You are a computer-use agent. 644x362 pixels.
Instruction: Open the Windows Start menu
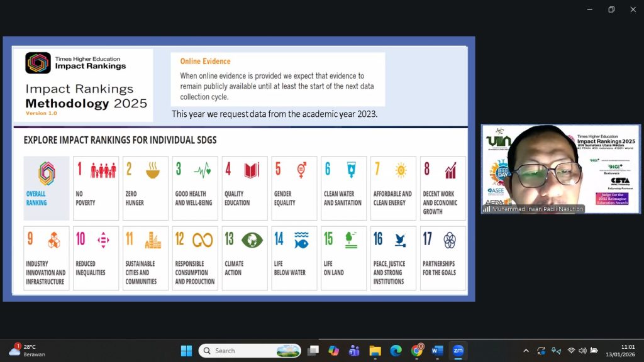[x=186, y=351]
